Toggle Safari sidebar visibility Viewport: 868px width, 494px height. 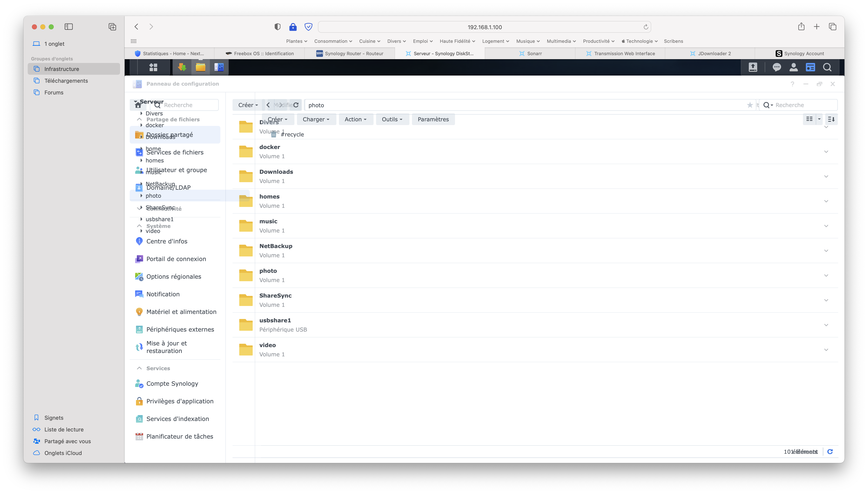pyautogui.click(x=68, y=27)
